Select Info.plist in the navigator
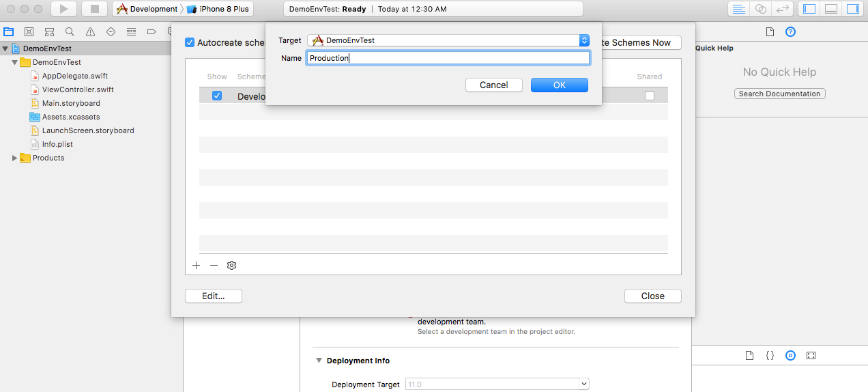The image size is (868, 392). 57,144
